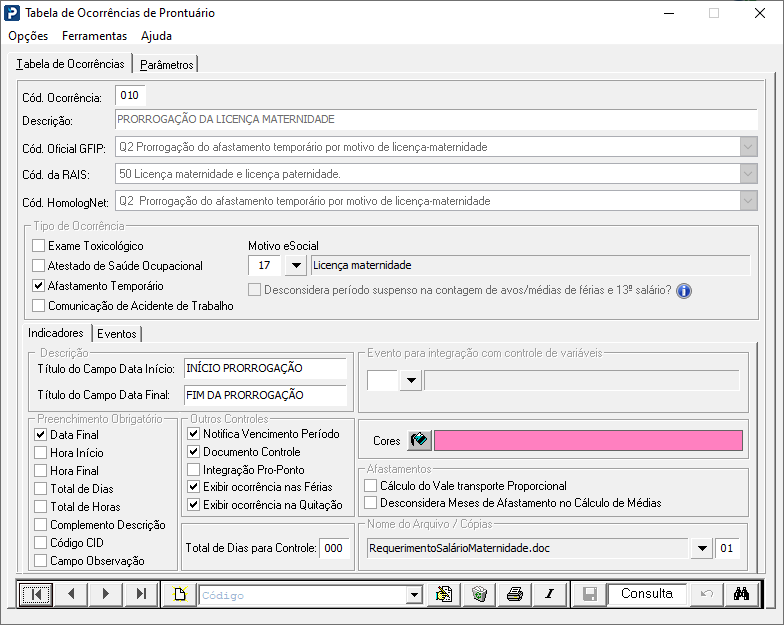Expand the Nome do Arquivo file dropdown
The image size is (784, 625).
point(702,548)
